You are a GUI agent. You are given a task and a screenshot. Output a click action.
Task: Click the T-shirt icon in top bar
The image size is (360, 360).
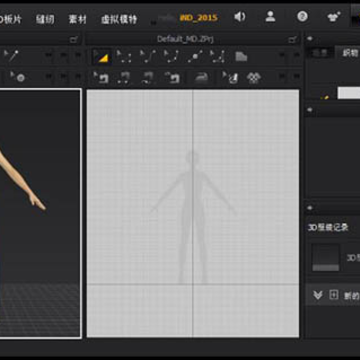click(x=334, y=17)
